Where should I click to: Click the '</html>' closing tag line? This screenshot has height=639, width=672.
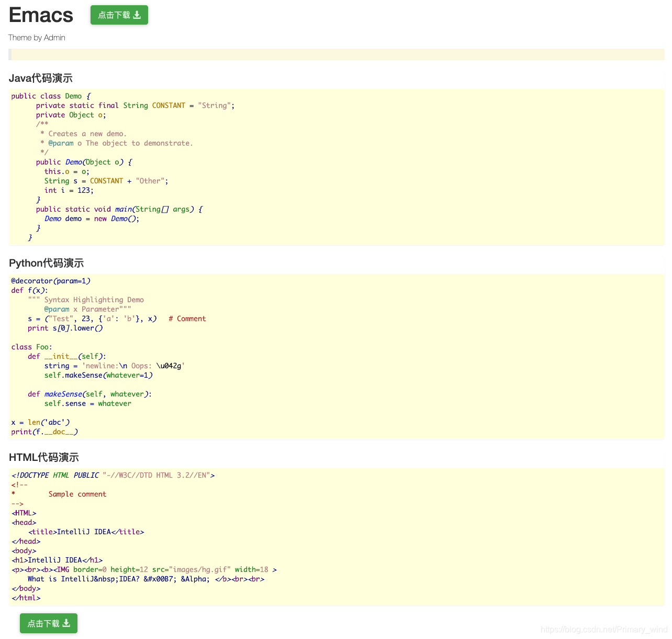pyautogui.click(x=26, y=598)
